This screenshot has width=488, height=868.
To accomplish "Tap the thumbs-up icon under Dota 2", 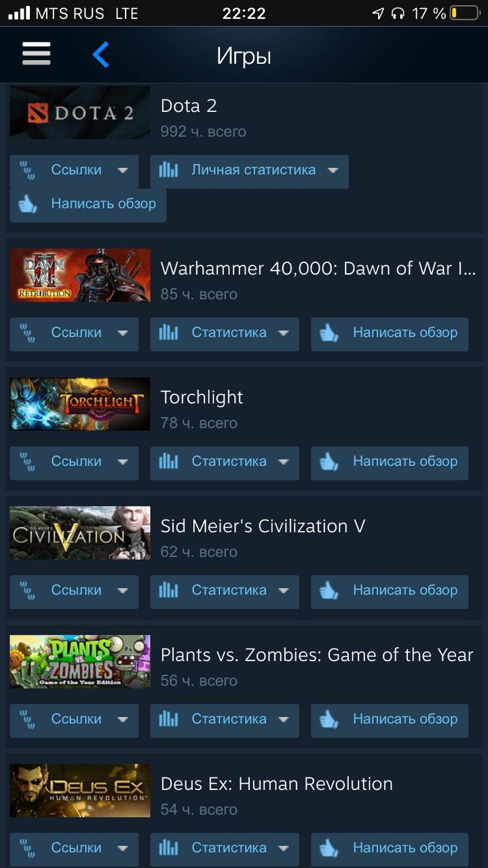I will tap(28, 203).
